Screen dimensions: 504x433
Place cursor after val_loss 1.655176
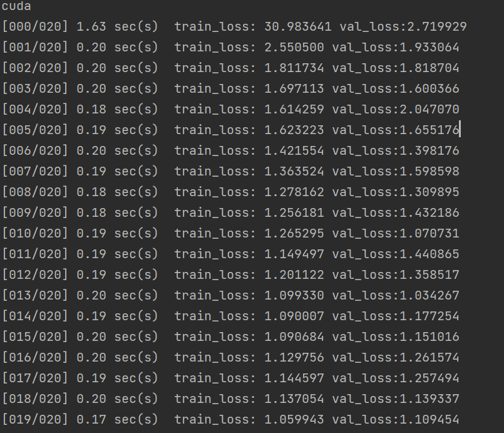[460, 130]
